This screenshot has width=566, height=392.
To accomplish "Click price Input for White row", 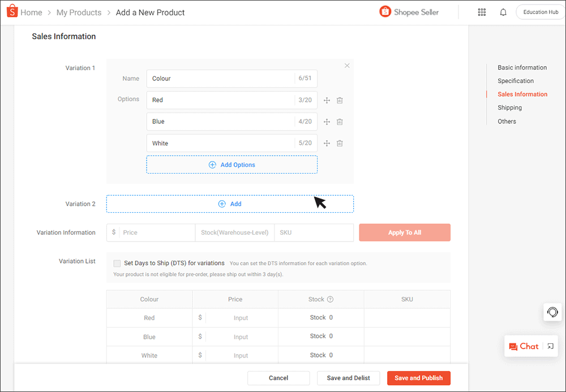I will coord(241,355).
